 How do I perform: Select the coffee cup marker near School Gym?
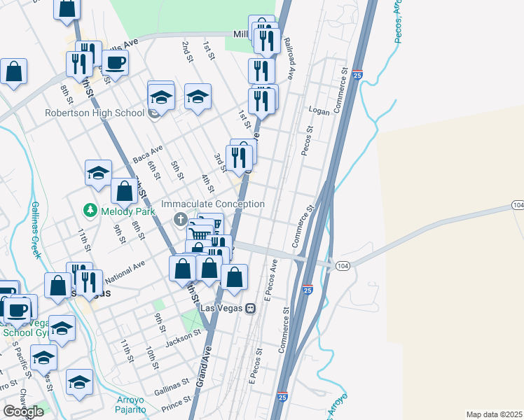coord(18,312)
